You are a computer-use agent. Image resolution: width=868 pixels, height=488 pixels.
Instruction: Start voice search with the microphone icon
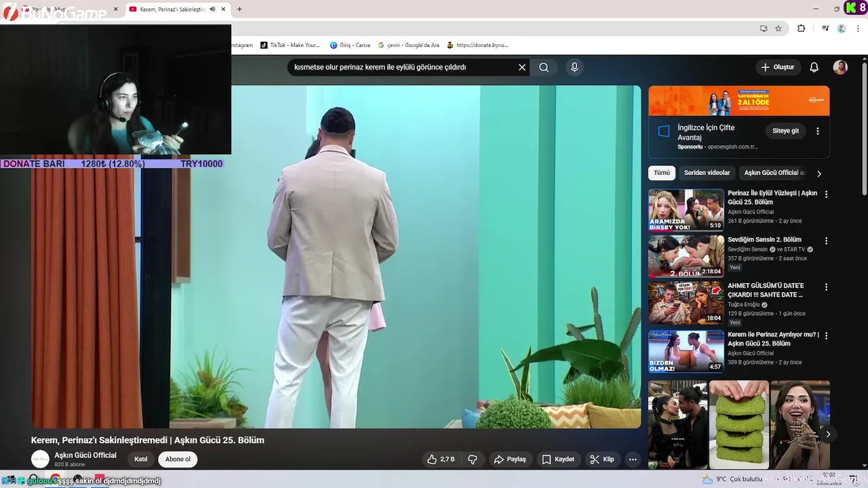pos(574,67)
